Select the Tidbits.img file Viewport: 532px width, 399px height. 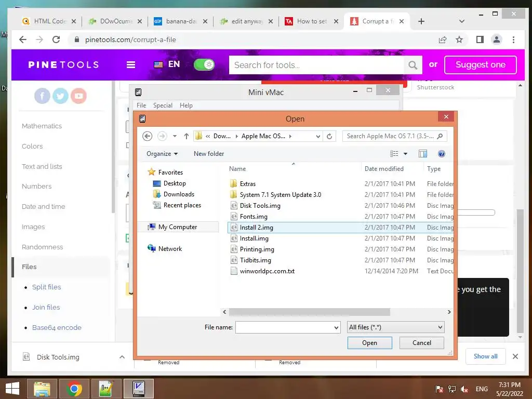tap(255, 260)
